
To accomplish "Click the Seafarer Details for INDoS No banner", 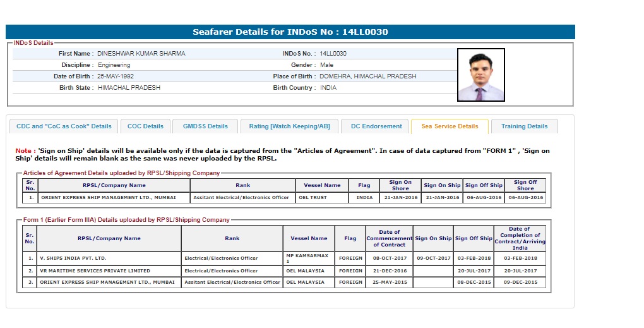I will (290, 32).
